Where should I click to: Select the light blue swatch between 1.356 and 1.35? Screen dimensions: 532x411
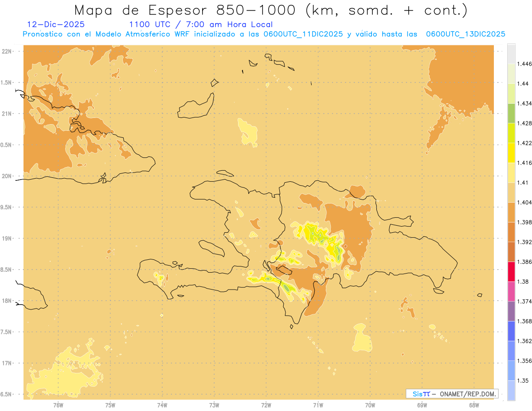click(511, 370)
